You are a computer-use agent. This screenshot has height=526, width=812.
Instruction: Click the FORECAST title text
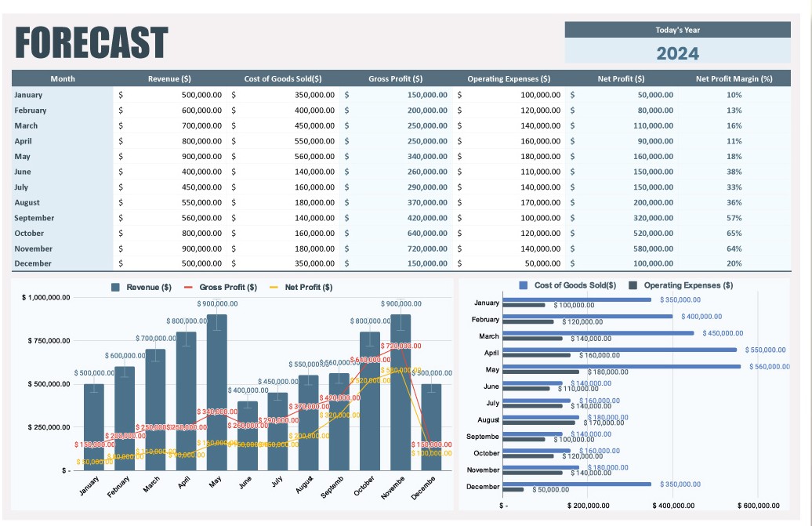(92, 43)
